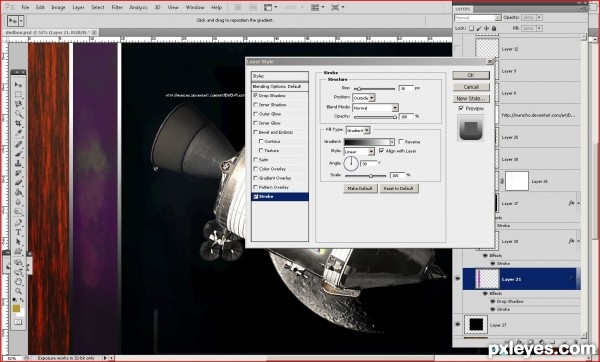Select the Move tool in the toolbox
This screenshot has height=362, width=600.
(18, 85)
